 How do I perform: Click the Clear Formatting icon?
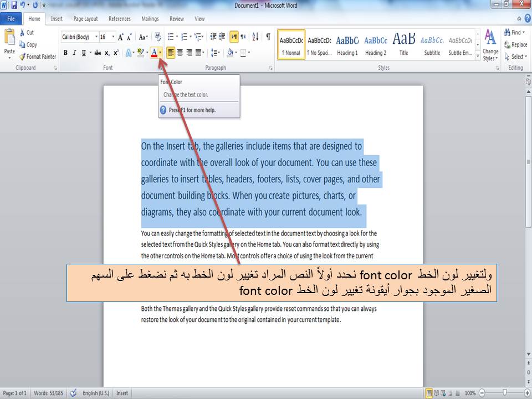158,37
